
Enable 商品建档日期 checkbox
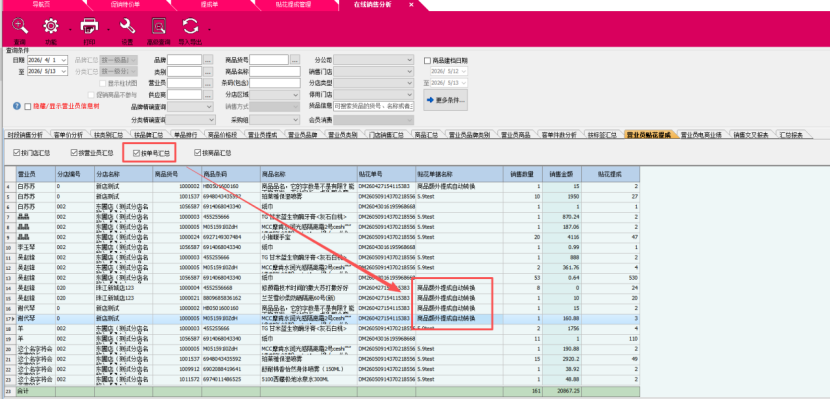[x=428, y=60]
